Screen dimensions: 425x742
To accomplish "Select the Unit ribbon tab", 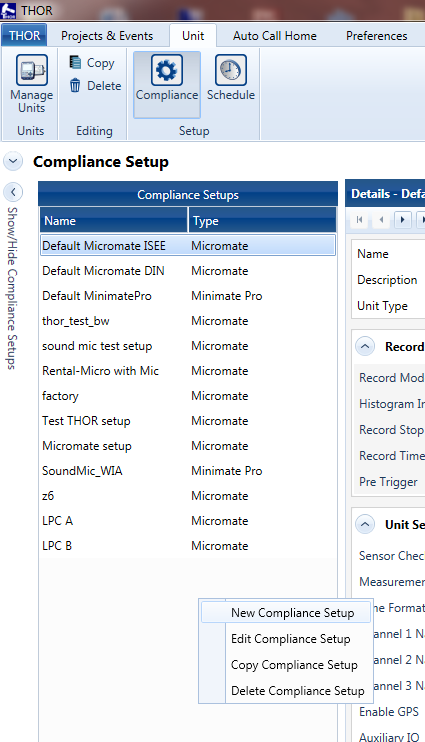I will pos(193,35).
